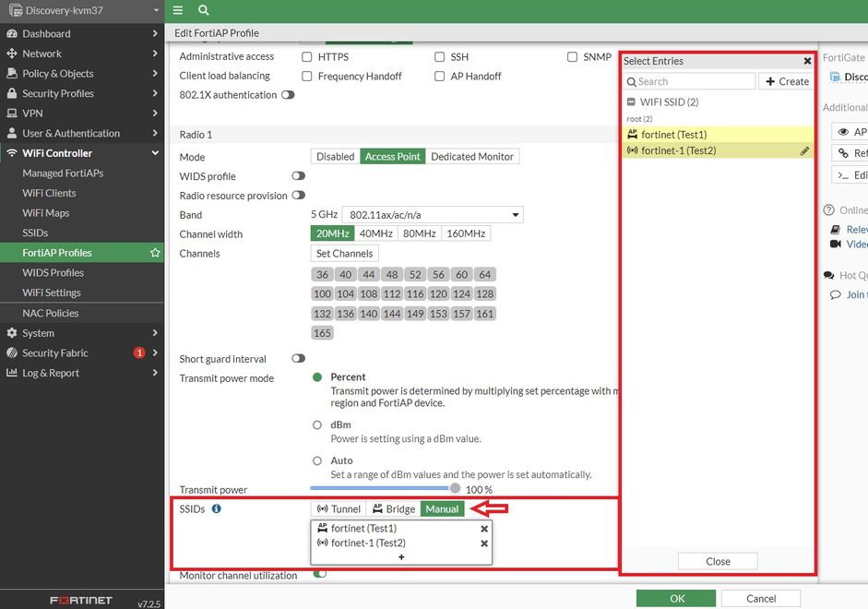
Task: Check the AP Handoff checkbox
Action: (x=440, y=76)
